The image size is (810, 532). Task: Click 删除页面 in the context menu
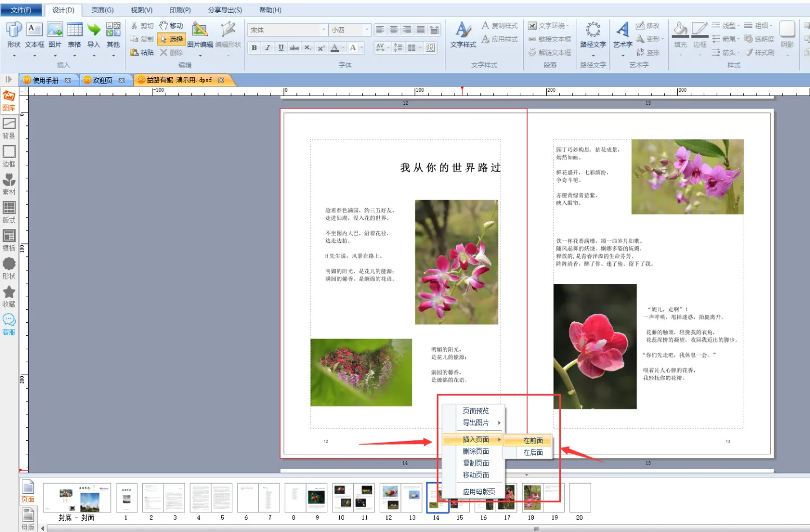pos(476,451)
